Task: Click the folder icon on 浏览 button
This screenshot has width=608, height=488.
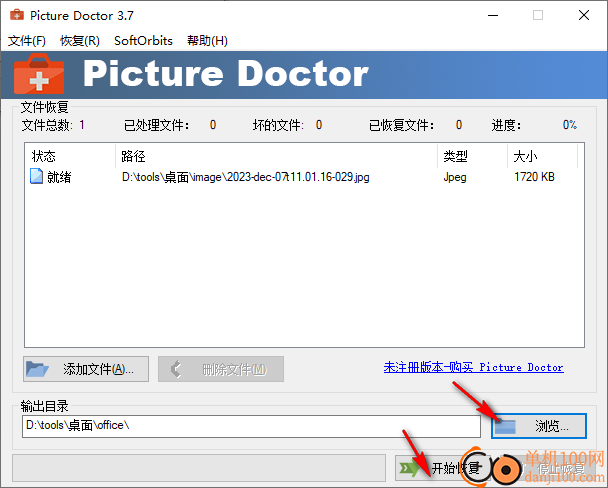Action: (x=505, y=426)
